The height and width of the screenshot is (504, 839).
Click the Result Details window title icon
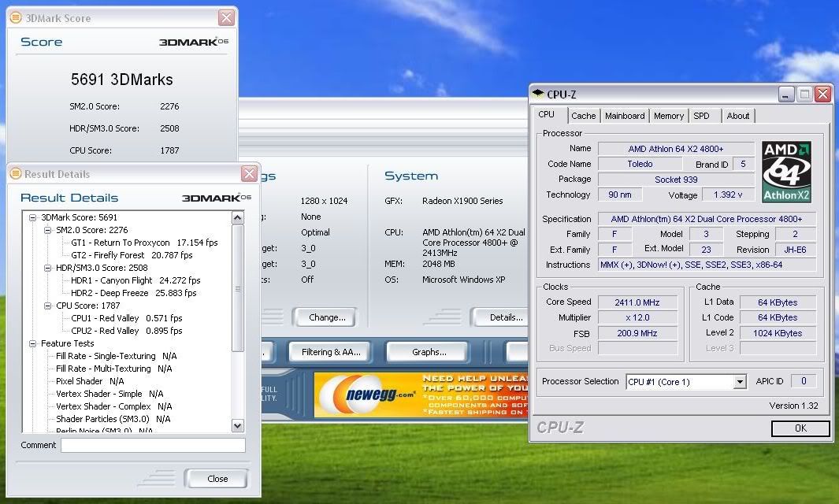click(16, 174)
